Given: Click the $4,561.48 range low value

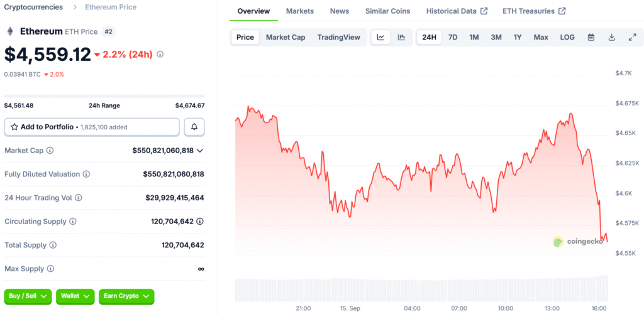Looking at the screenshot, I should click(x=19, y=106).
